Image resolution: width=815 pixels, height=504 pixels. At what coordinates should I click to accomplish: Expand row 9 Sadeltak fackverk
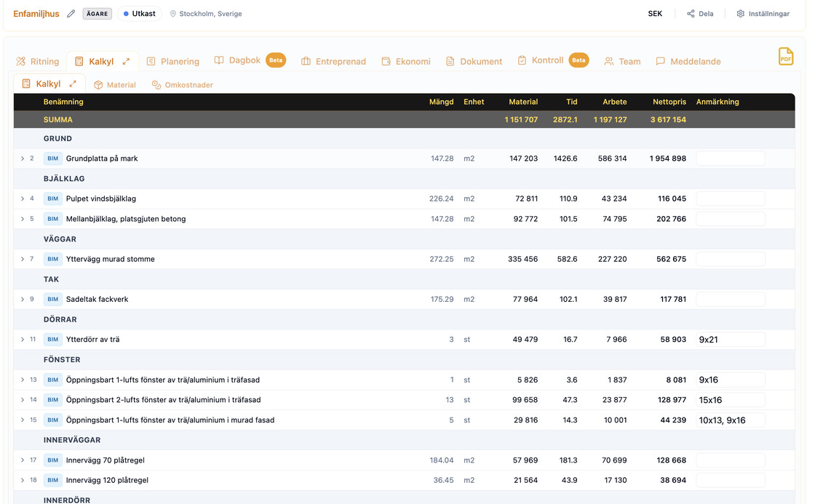[23, 300]
